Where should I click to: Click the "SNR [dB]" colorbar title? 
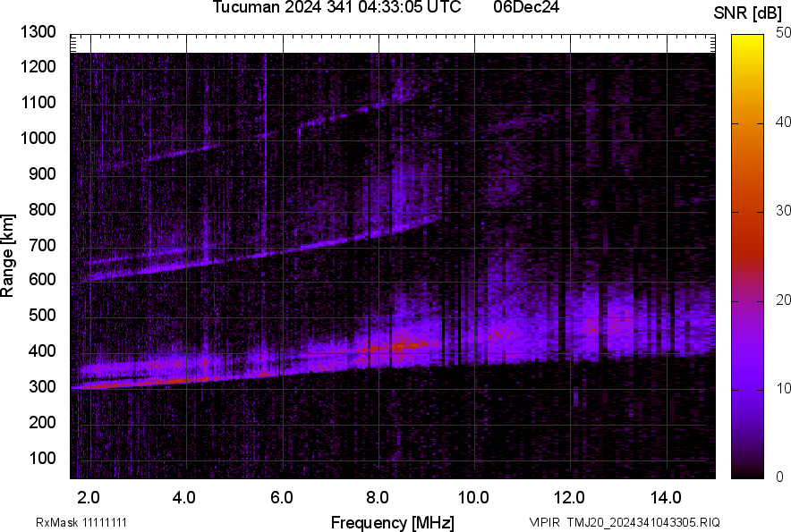click(747, 13)
